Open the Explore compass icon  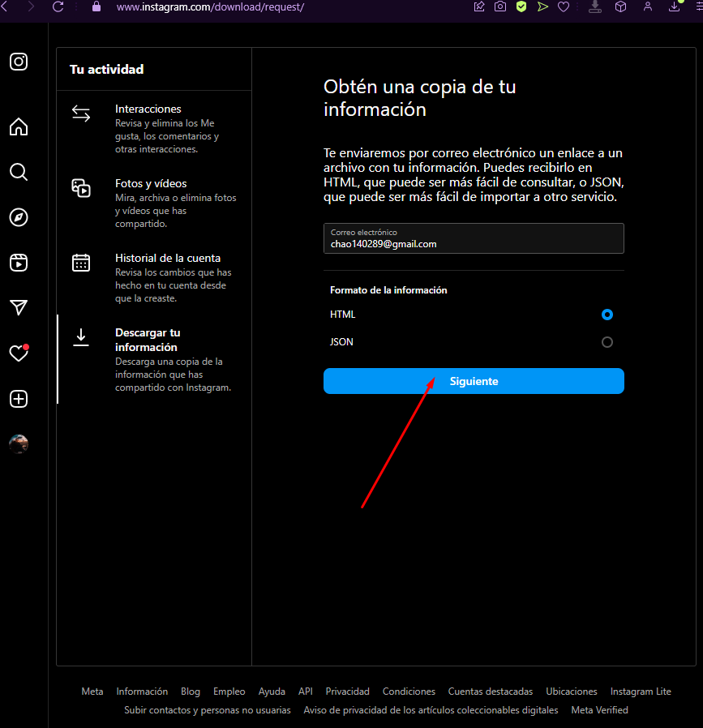[x=19, y=217]
